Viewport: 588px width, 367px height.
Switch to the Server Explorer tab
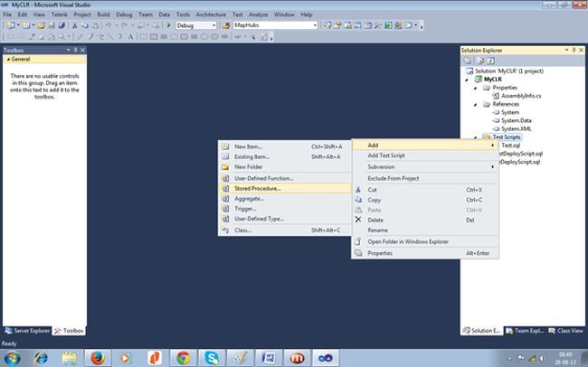[x=27, y=331]
